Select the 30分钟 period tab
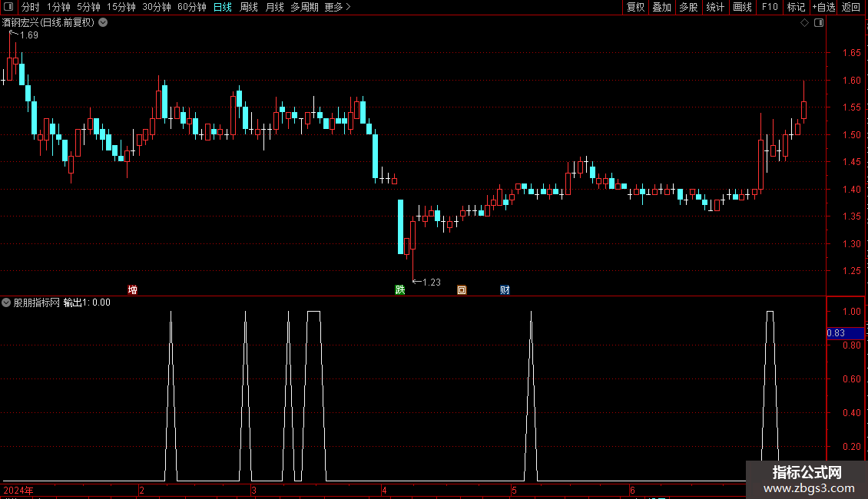 click(x=156, y=7)
